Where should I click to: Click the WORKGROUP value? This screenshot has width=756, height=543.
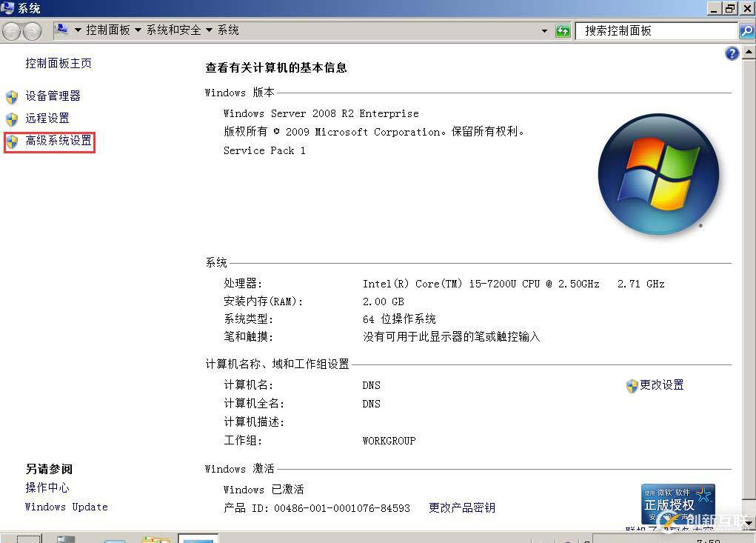point(389,441)
